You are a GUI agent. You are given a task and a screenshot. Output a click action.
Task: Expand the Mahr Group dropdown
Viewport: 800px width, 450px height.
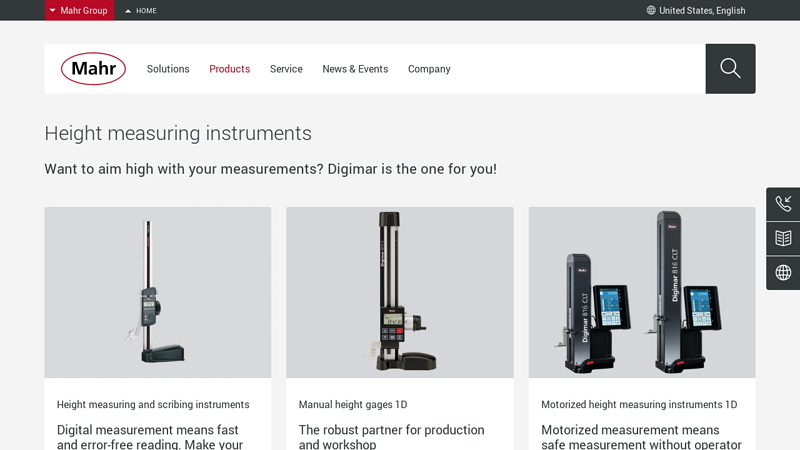[79, 10]
